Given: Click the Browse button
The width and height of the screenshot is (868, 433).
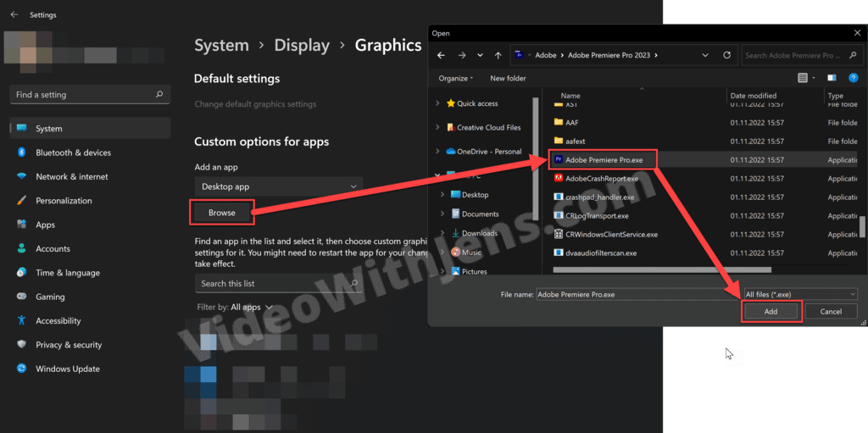Looking at the screenshot, I should [222, 213].
